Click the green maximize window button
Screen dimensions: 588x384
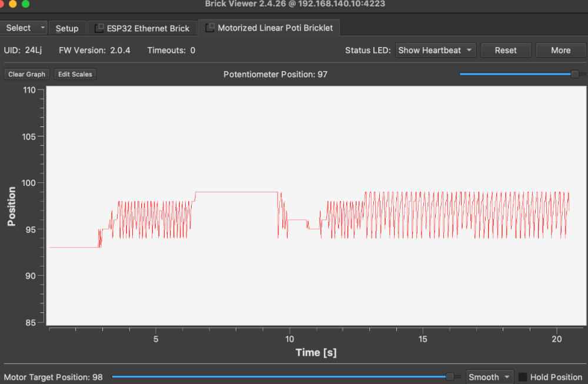pyautogui.click(x=25, y=4)
